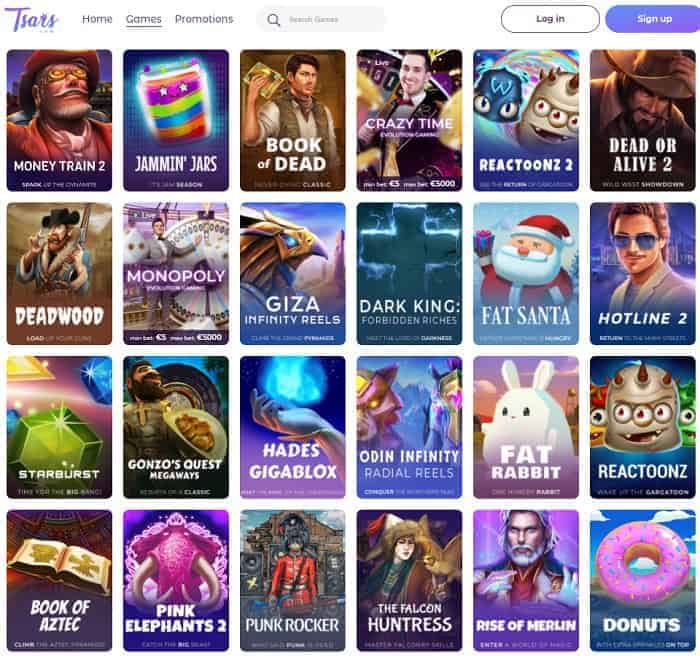The width and height of the screenshot is (700, 656).
Task: Launch Jammin' Jars game tile
Action: 176,120
